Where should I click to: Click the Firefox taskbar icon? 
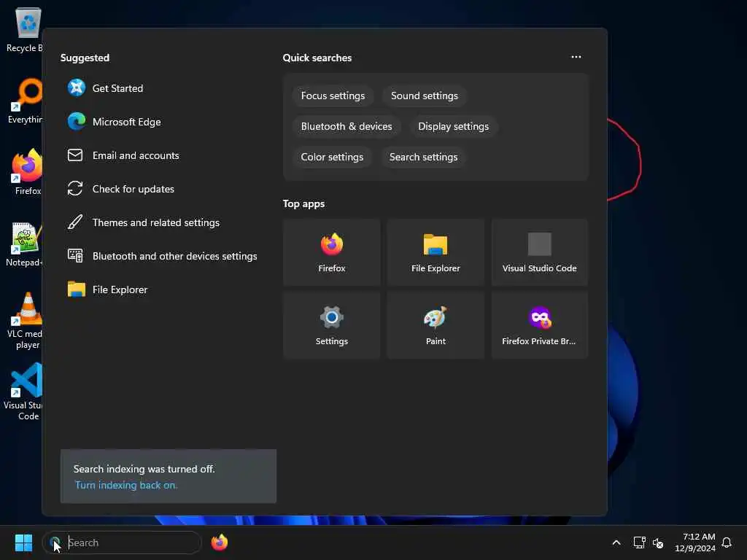tap(219, 542)
